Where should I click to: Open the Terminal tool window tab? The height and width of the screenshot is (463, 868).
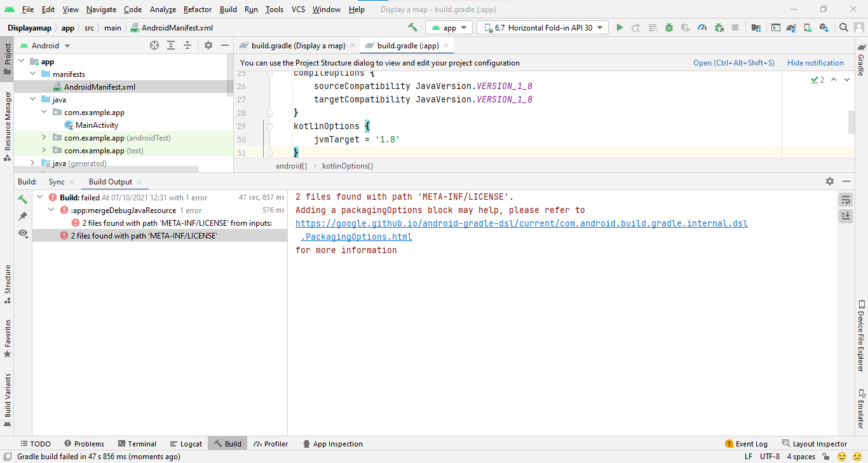pos(136,444)
